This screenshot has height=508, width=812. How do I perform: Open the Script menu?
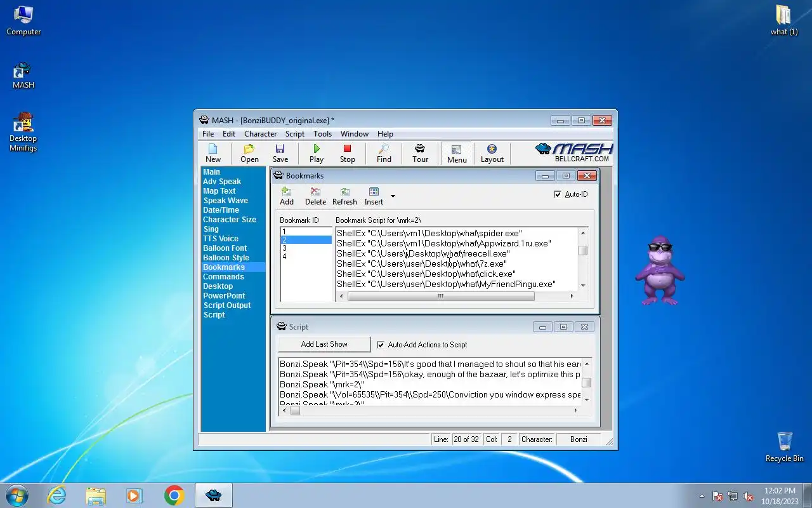point(295,134)
